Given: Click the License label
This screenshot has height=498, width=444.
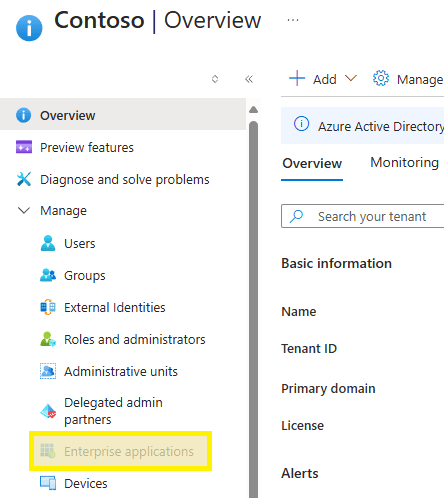Looking at the screenshot, I should tap(303, 425).
